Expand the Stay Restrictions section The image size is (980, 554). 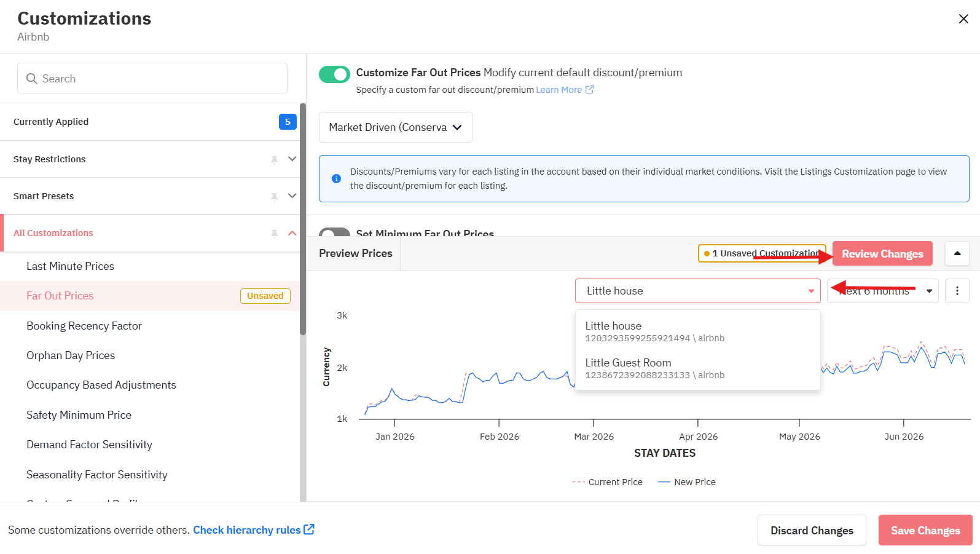292,159
